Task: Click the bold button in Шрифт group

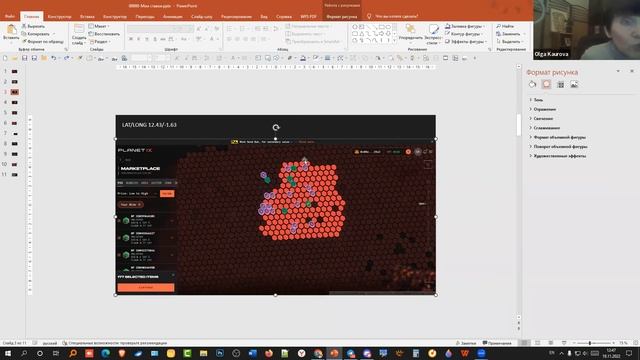Action: [x=131, y=39]
